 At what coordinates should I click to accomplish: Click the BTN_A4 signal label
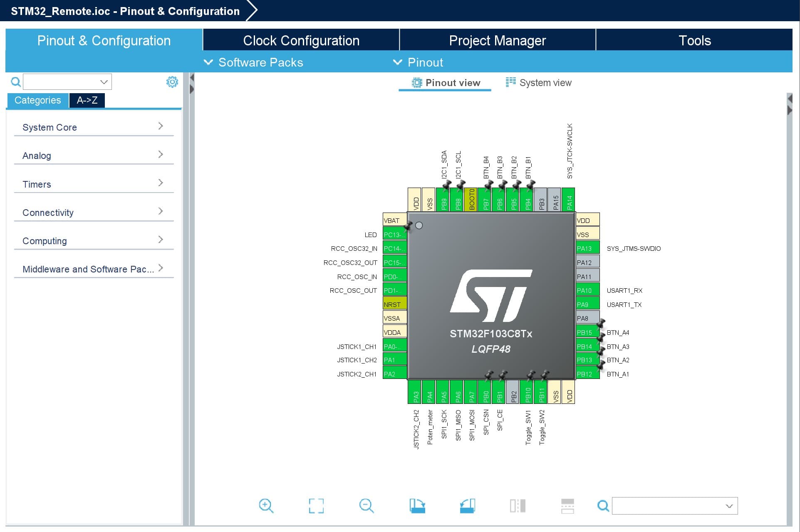click(x=618, y=332)
